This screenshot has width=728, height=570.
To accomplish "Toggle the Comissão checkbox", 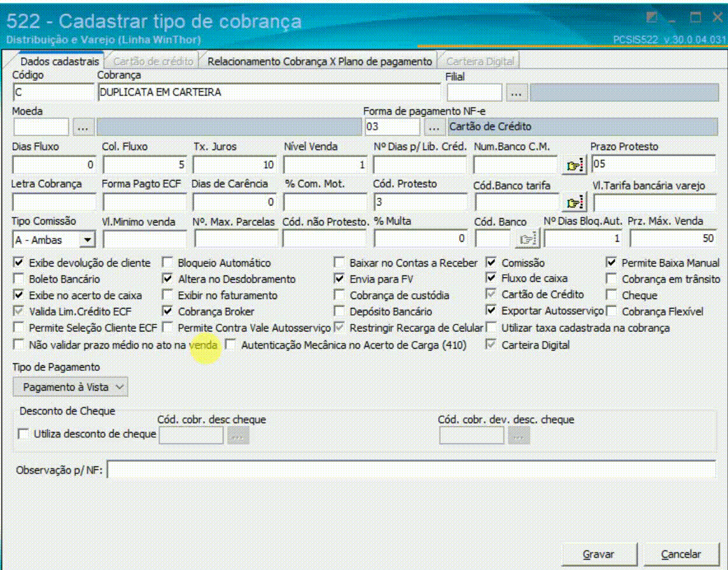I will (491, 263).
